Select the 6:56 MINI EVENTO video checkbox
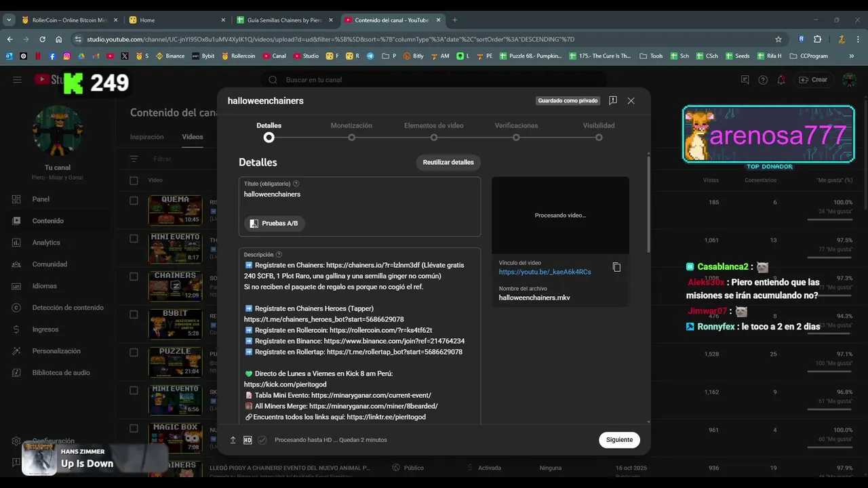Viewport: 868px width, 488px height. click(134, 390)
